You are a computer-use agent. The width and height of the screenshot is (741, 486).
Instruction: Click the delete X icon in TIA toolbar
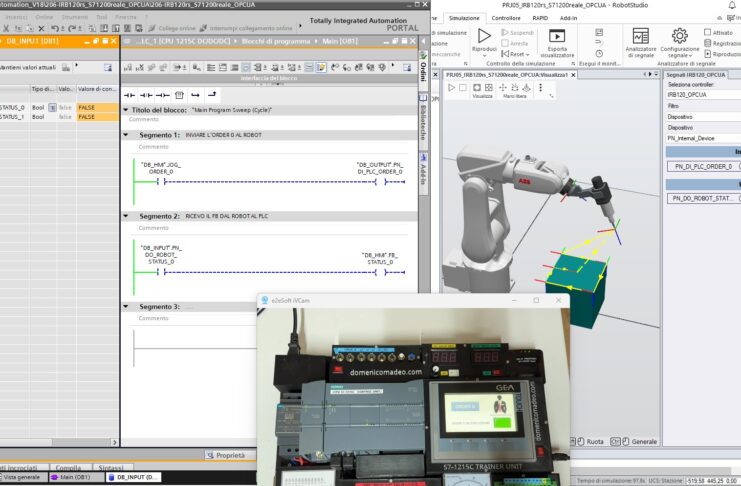tap(41, 28)
